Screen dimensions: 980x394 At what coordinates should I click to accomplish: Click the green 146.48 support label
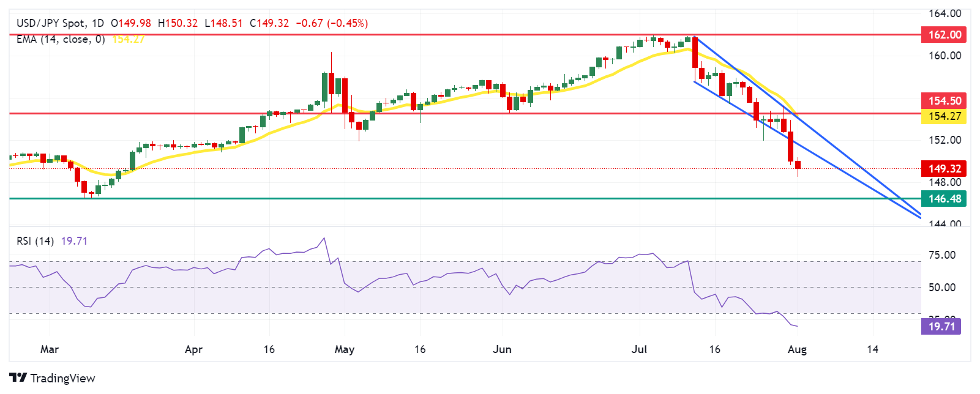[x=944, y=198]
